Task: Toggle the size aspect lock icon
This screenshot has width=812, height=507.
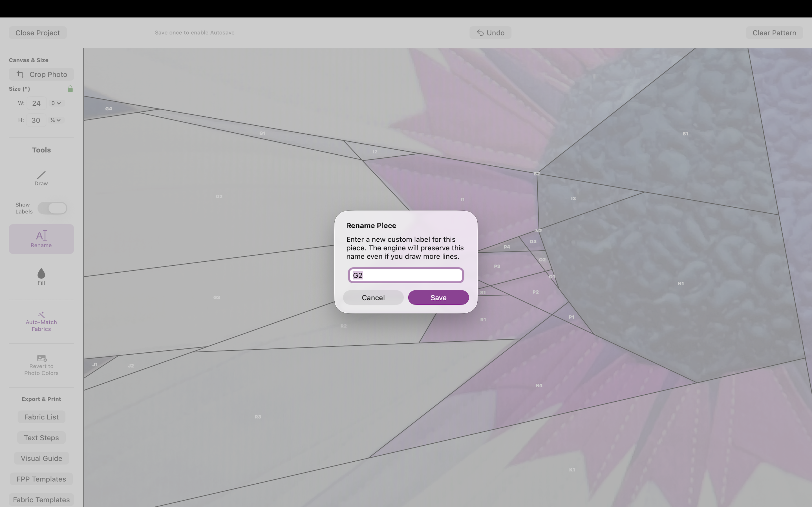Action: (70, 89)
